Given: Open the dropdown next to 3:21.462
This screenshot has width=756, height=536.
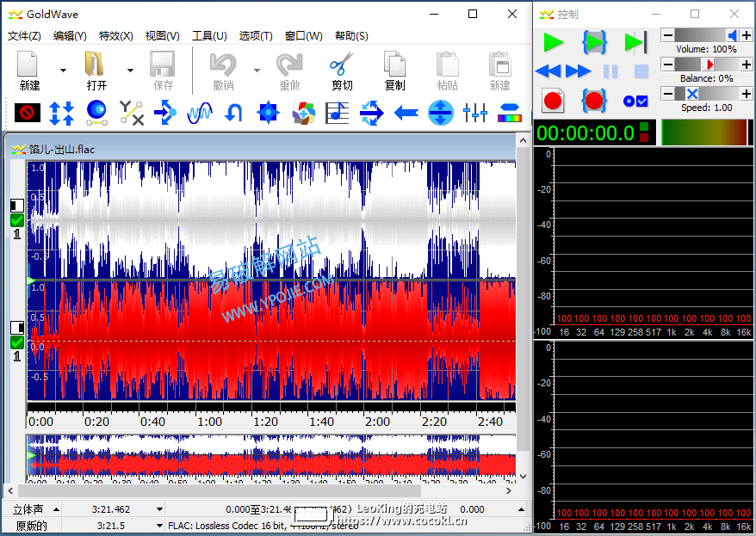Looking at the screenshot, I should click(159, 509).
